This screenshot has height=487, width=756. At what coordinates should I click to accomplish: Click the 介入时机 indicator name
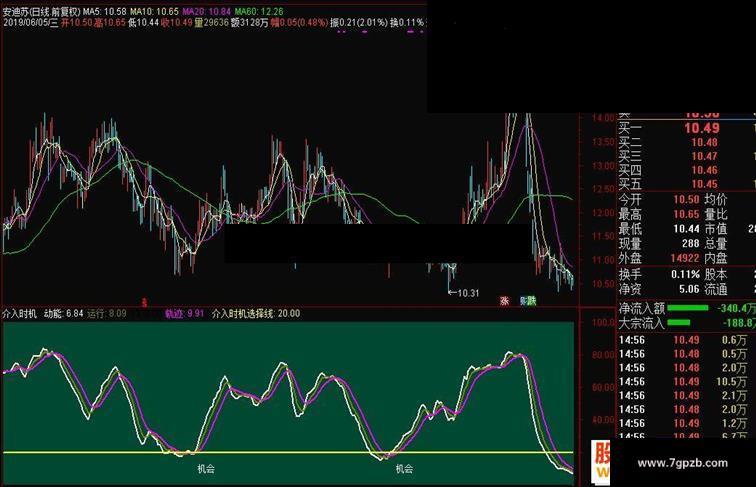[19, 314]
